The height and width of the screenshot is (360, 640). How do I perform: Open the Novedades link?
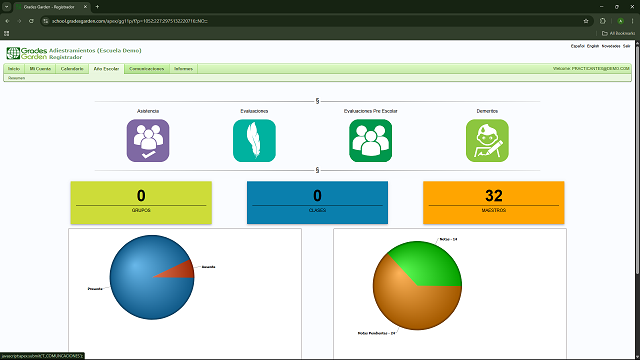click(611, 46)
